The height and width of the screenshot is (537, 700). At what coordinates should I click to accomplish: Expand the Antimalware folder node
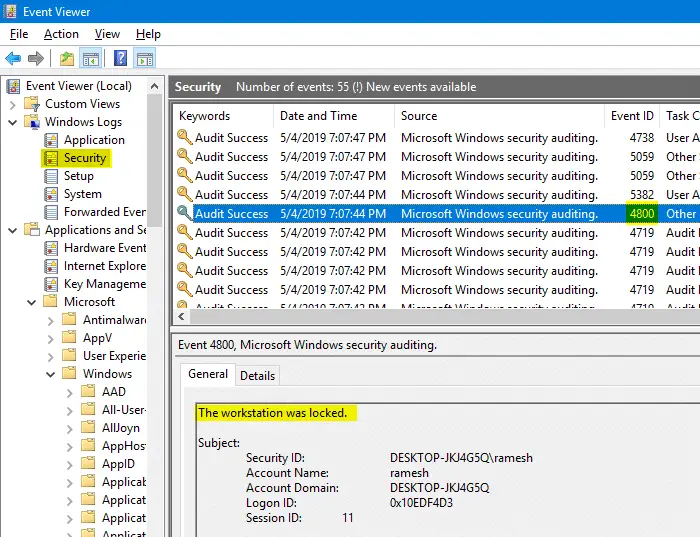[50, 321]
